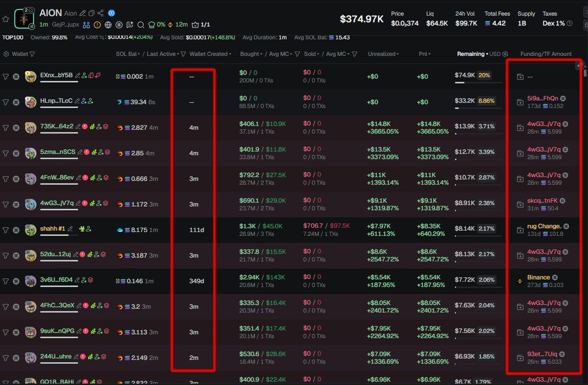
Task: Open wallet 4FhC...3QeX
Action: 57,305
